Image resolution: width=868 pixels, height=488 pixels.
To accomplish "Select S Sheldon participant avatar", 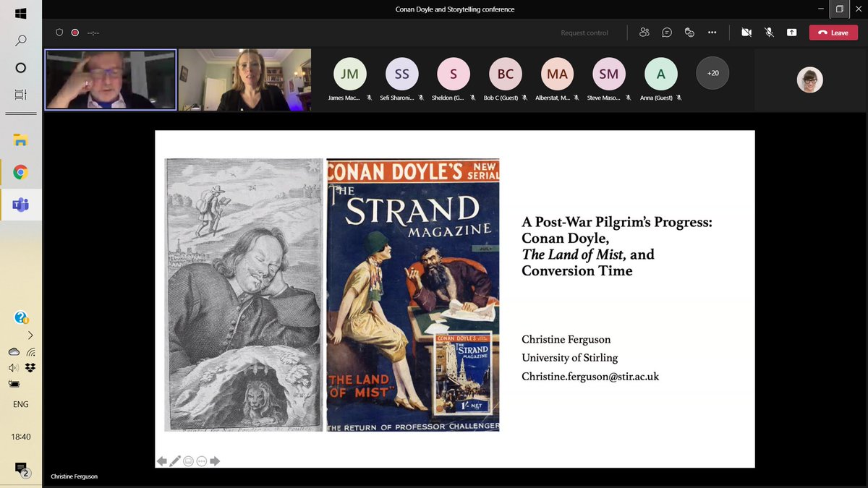I will point(454,74).
